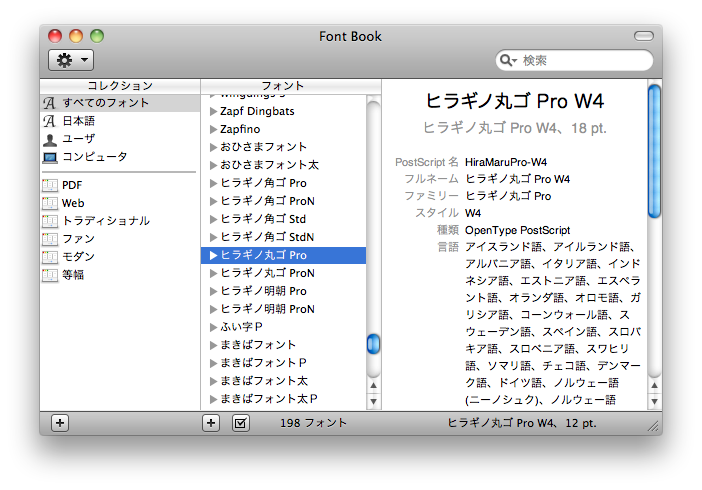Click font list scrollbar thumb
This screenshot has height=490, width=702.
coord(373,344)
